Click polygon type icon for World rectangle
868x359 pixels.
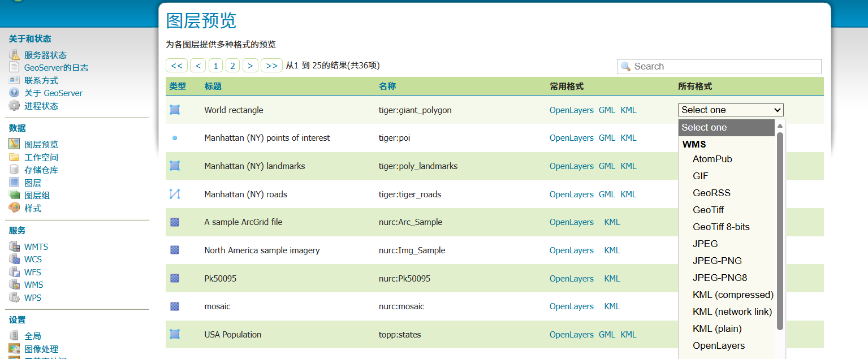[x=175, y=110]
